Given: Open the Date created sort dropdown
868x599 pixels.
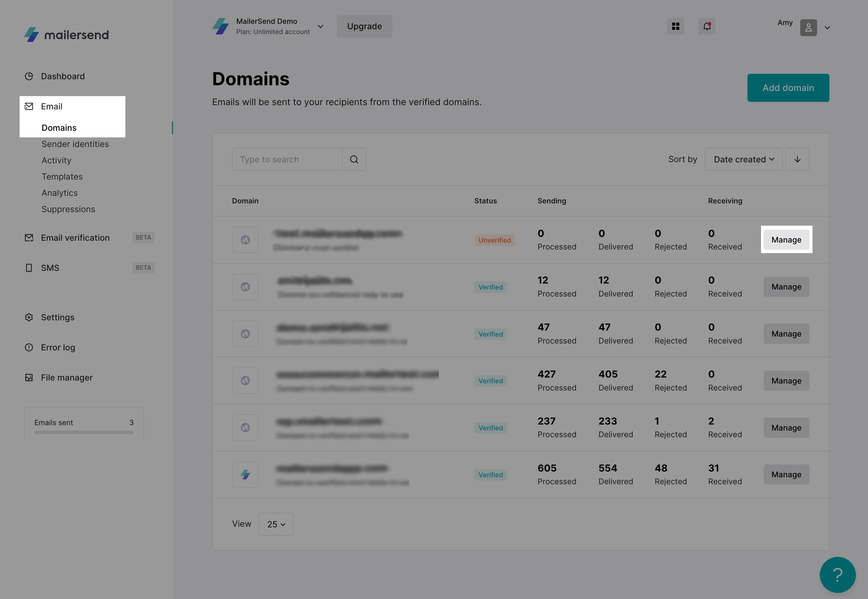Looking at the screenshot, I should coord(743,159).
